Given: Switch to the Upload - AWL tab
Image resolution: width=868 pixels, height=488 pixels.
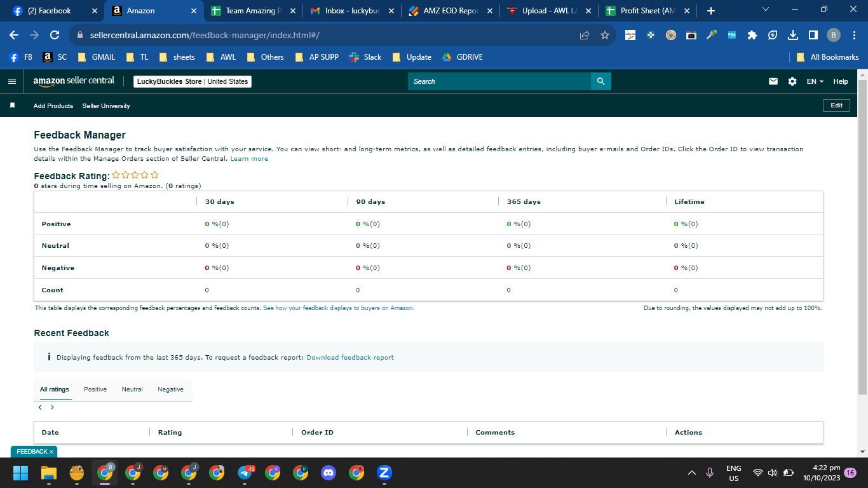Looking at the screenshot, I should (548, 11).
